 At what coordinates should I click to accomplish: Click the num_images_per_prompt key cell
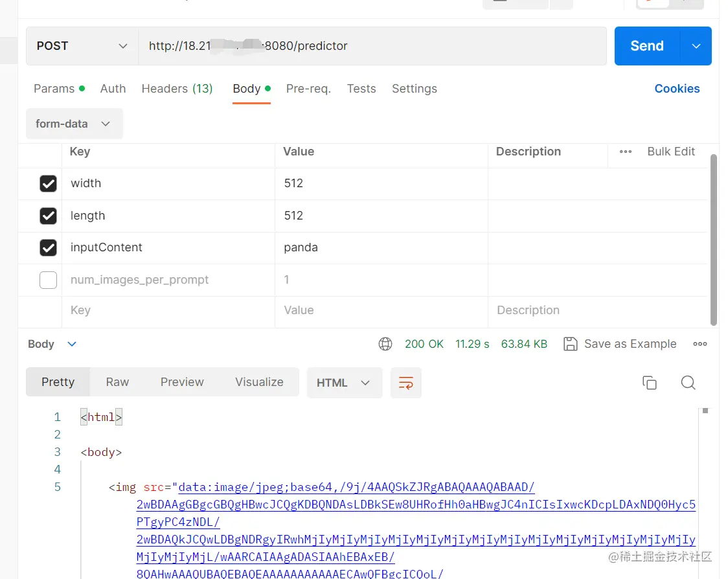168,280
